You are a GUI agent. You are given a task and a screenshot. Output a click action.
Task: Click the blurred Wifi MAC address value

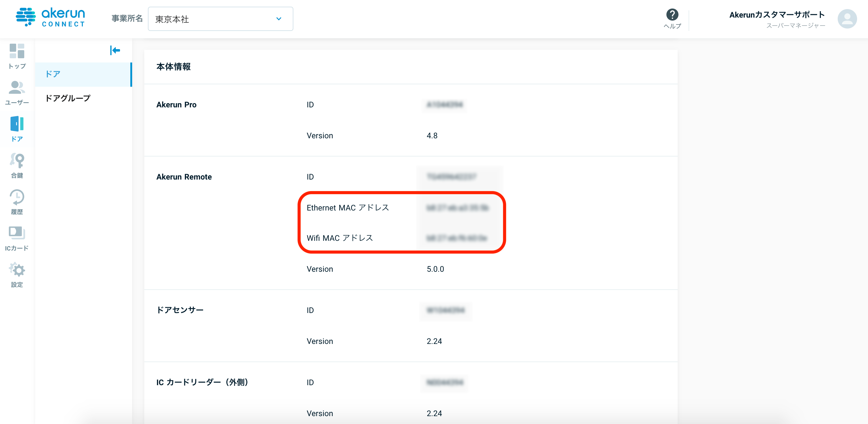pos(456,238)
